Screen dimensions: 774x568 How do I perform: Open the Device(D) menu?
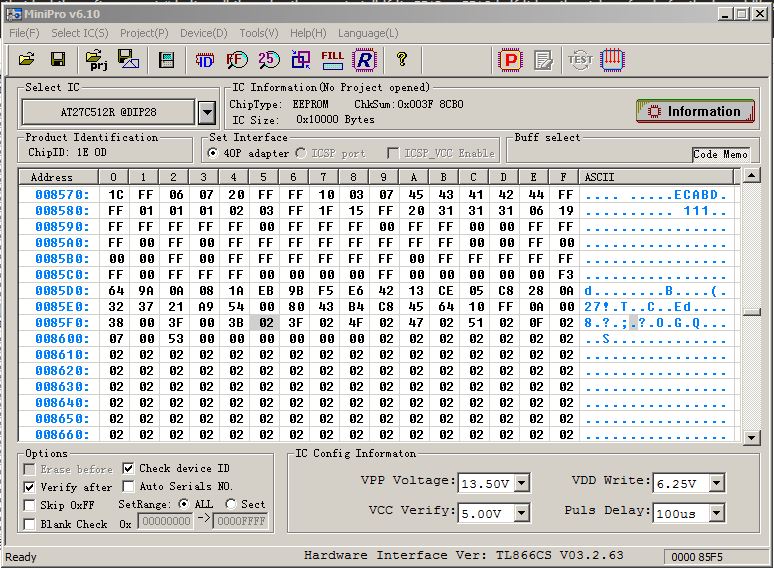(203, 33)
